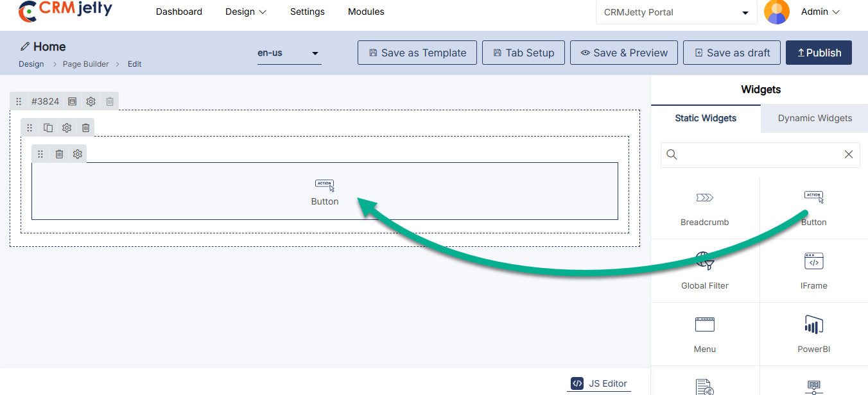This screenshot has width=868, height=395.
Task: Expand the Design menu dropdown
Action: [246, 12]
